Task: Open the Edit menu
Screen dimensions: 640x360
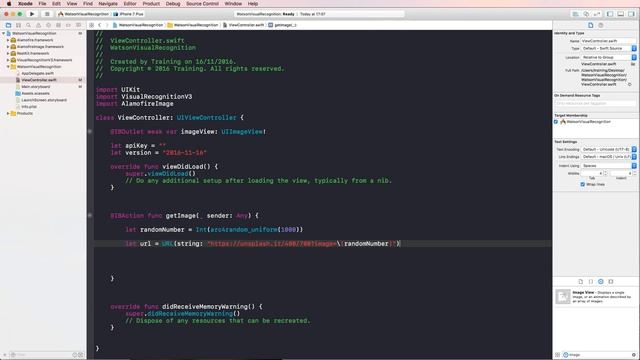Action: pos(56,4)
